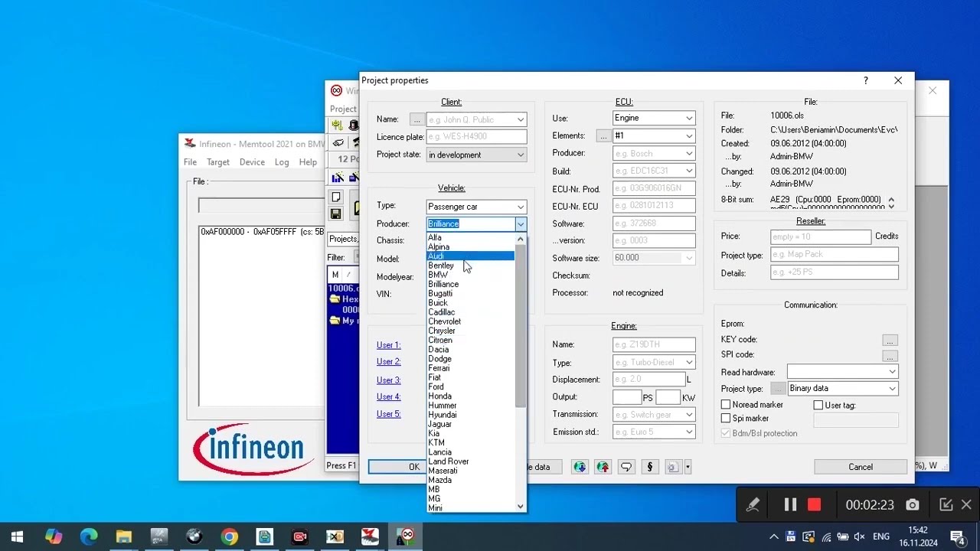Viewport: 980px width, 551px height.
Task: Click the recorder pen annotation icon
Action: click(753, 504)
